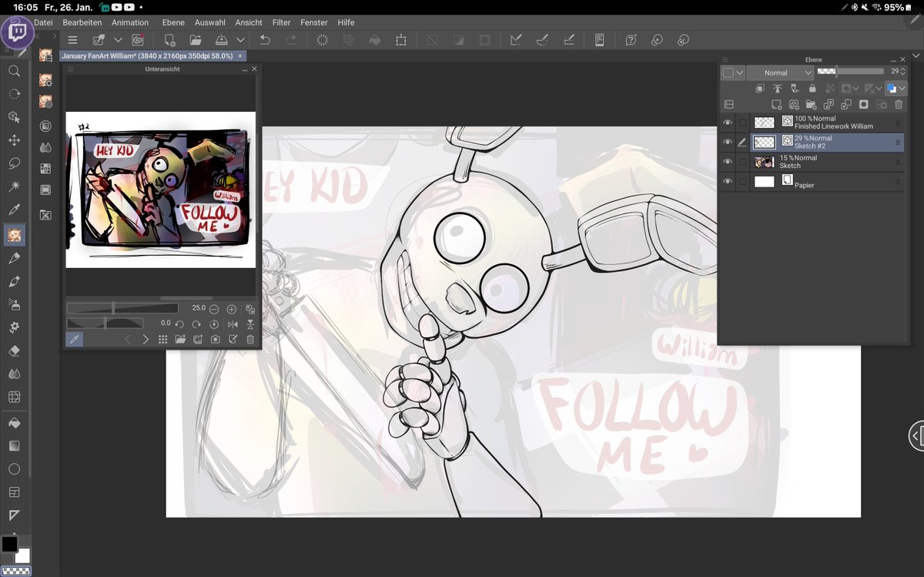Click the Redo arrow in command bar
Image resolution: width=924 pixels, height=577 pixels.
[291, 40]
